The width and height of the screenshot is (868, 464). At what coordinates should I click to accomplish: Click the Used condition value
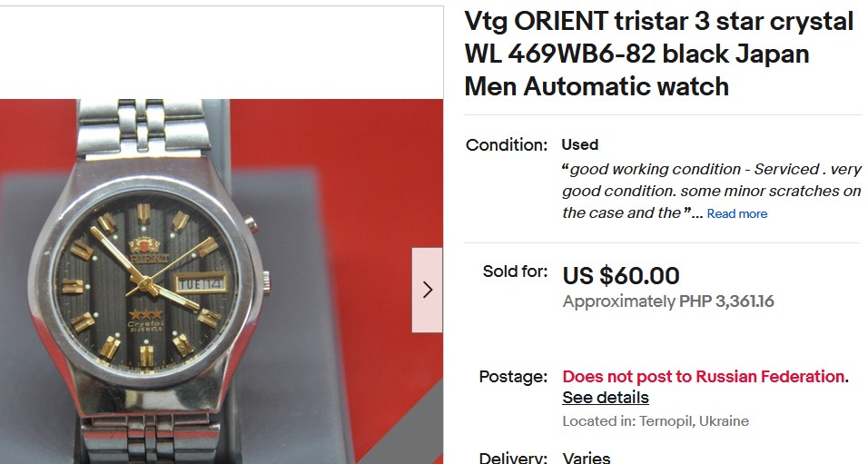click(x=579, y=144)
